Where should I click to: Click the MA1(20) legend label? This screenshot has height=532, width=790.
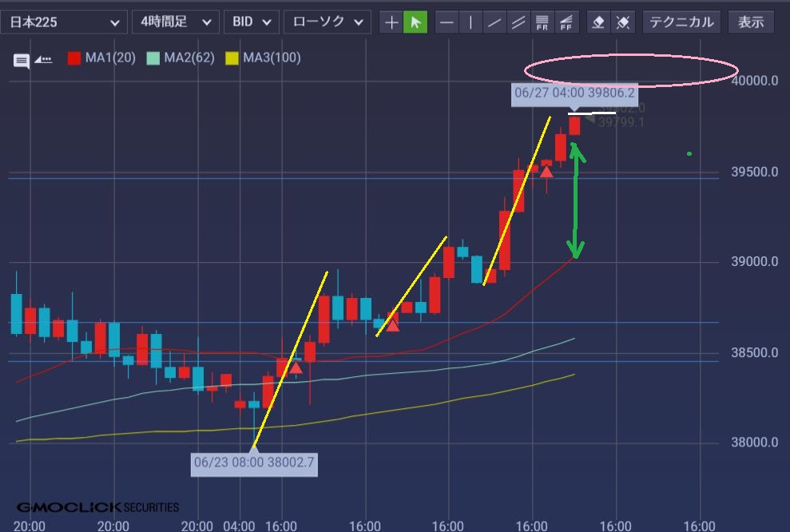[x=110, y=58]
